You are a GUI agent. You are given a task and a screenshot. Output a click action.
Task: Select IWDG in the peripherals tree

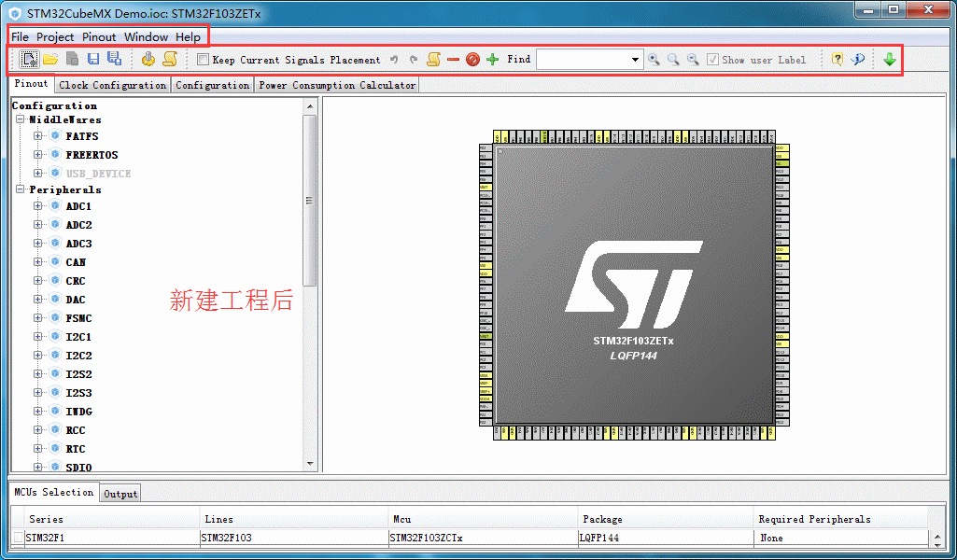(x=78, y=412)
